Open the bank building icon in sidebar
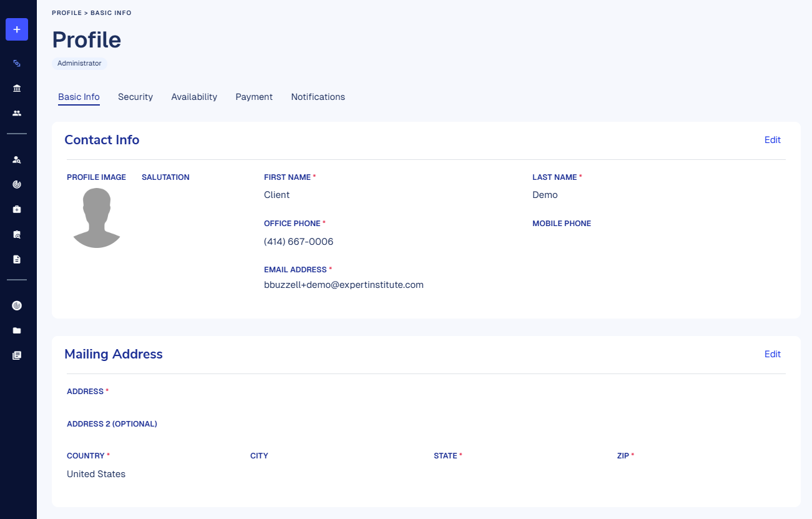The height and width of the screenshot is (519, 812). (x=17, y=88)
